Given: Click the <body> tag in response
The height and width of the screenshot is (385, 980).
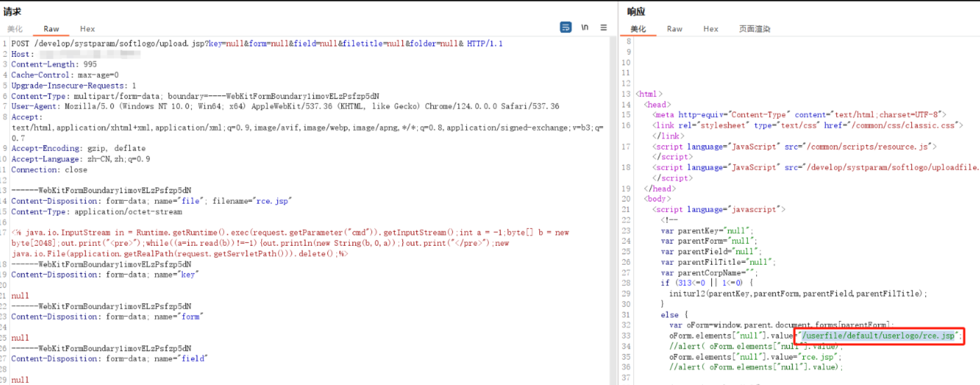Looking at the screenshot, I should [658, 199].
